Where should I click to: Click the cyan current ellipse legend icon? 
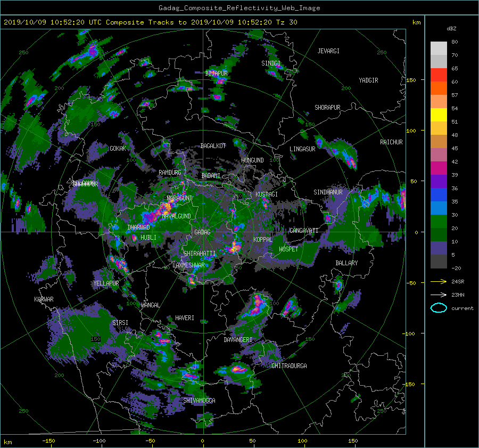(439, 308)
